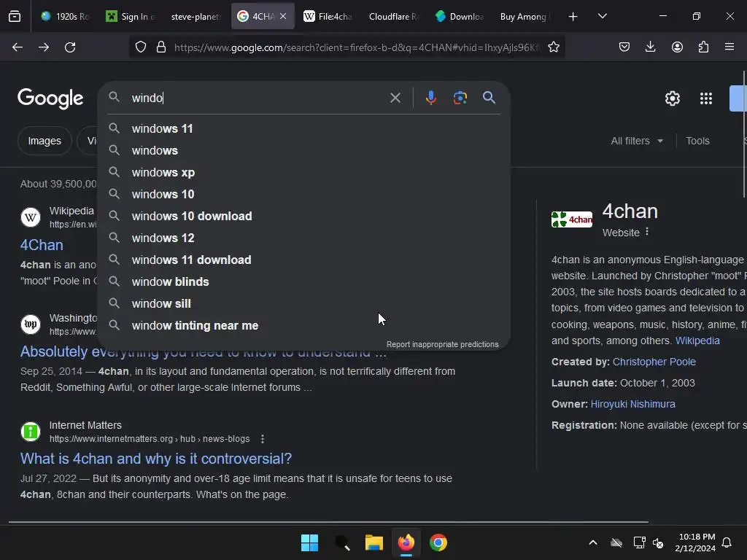Select suggestion windows 11 download
Viewport: 747px width, 560px height.
tap(304, 260)
